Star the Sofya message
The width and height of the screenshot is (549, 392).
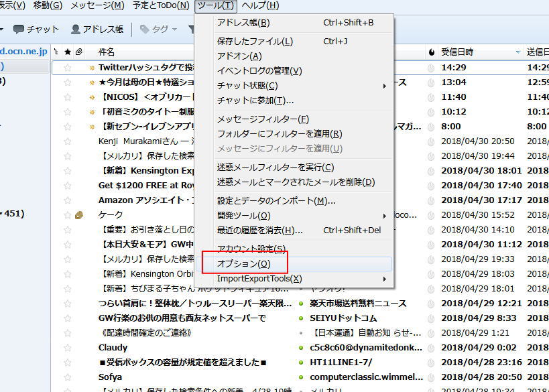click(68, 377)
